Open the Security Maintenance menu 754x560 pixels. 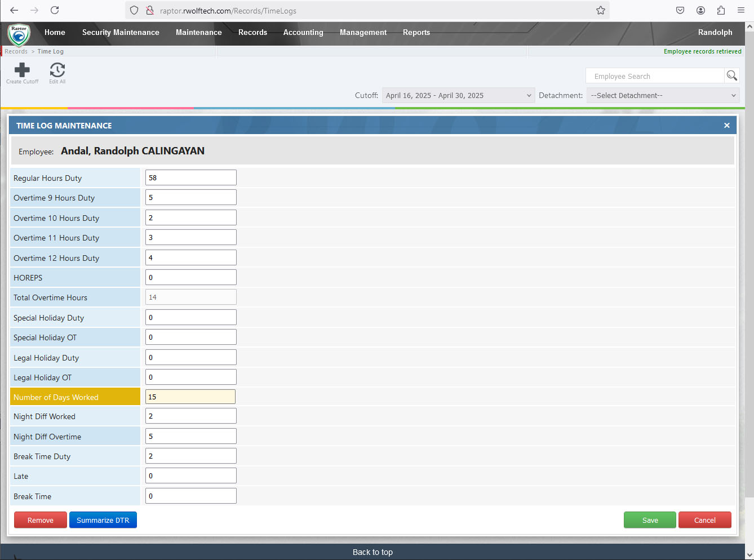(121, 33)
